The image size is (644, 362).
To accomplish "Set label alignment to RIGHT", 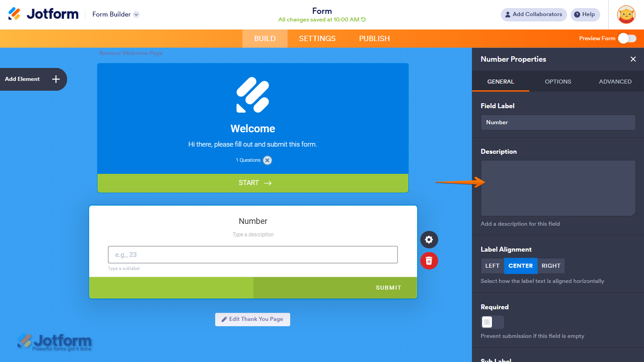I will 551,266.
